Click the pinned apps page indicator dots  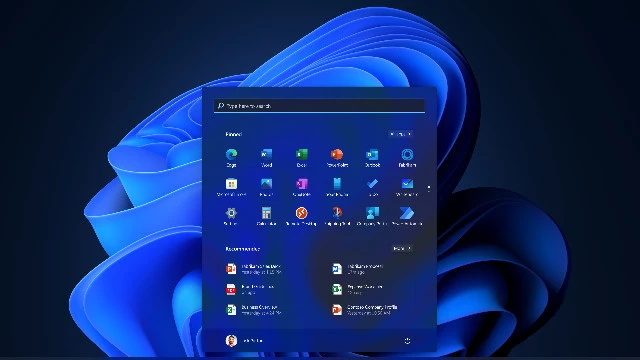coord(429,188)
